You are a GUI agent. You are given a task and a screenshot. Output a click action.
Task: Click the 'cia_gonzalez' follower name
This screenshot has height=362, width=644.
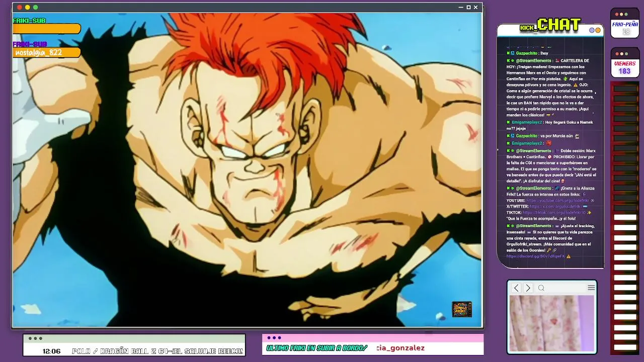coord(400,348)
